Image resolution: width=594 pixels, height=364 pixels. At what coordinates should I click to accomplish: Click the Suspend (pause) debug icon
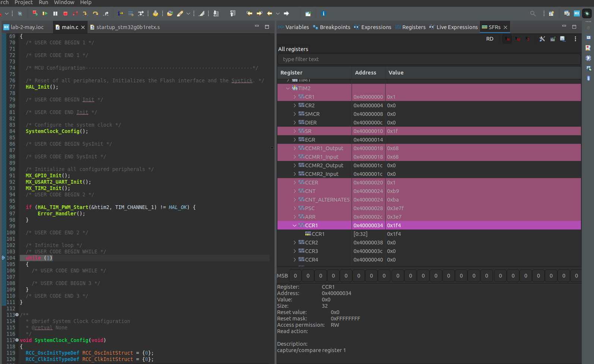pos(55,13)
